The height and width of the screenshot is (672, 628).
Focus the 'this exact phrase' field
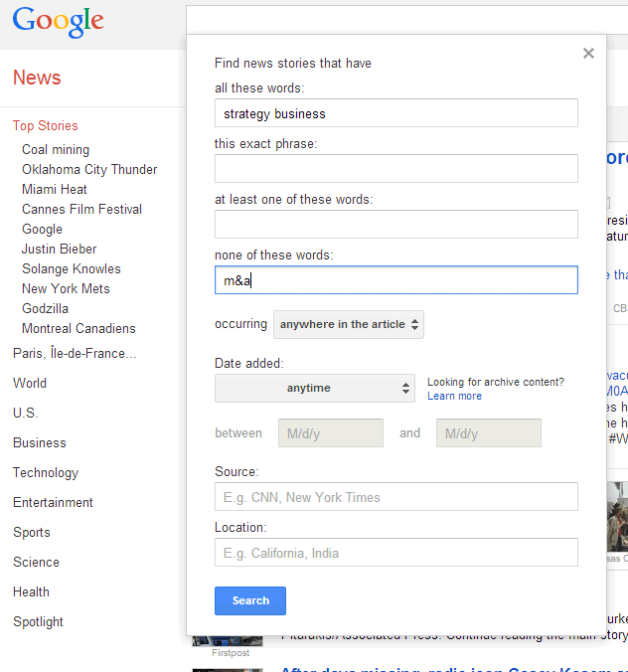(x=396, y=168)
